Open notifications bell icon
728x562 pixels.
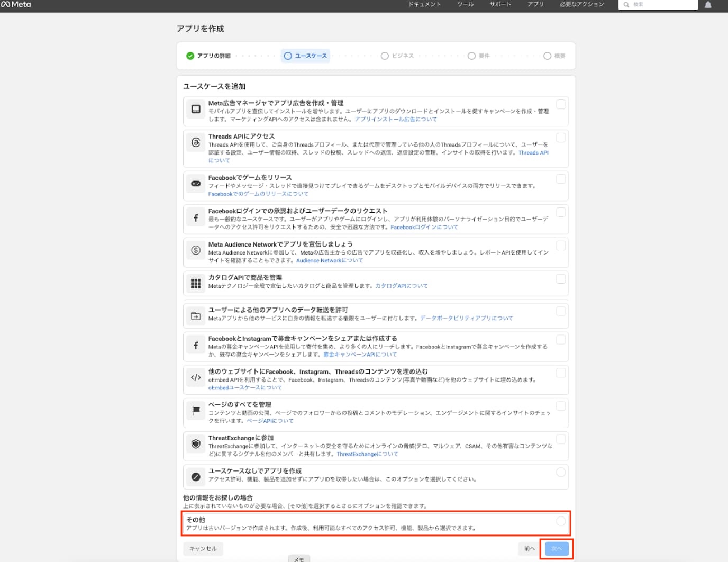point(708,5)
